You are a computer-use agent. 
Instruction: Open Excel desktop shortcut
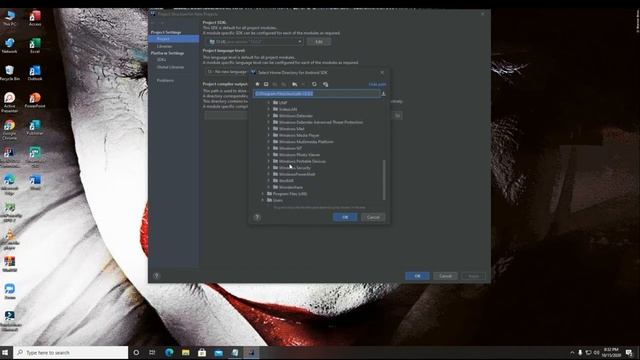pyautogui.click(x=35, y=45)
